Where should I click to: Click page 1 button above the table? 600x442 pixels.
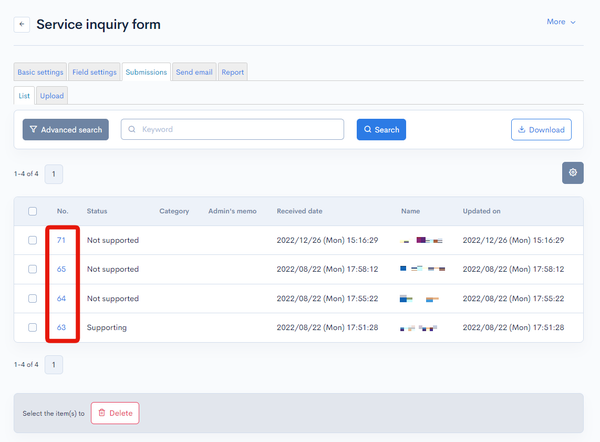[54, 174]
